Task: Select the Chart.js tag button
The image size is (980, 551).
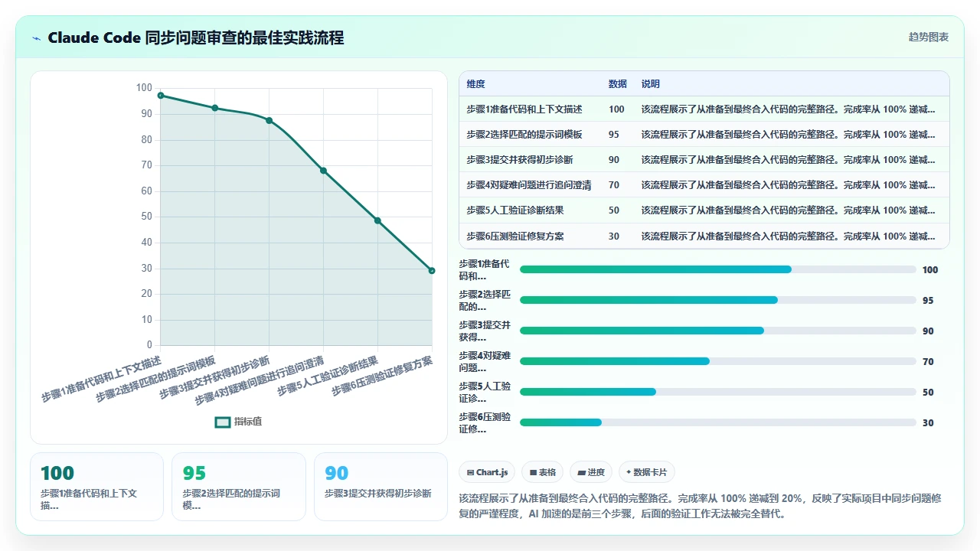Action: tap(487, 472)
